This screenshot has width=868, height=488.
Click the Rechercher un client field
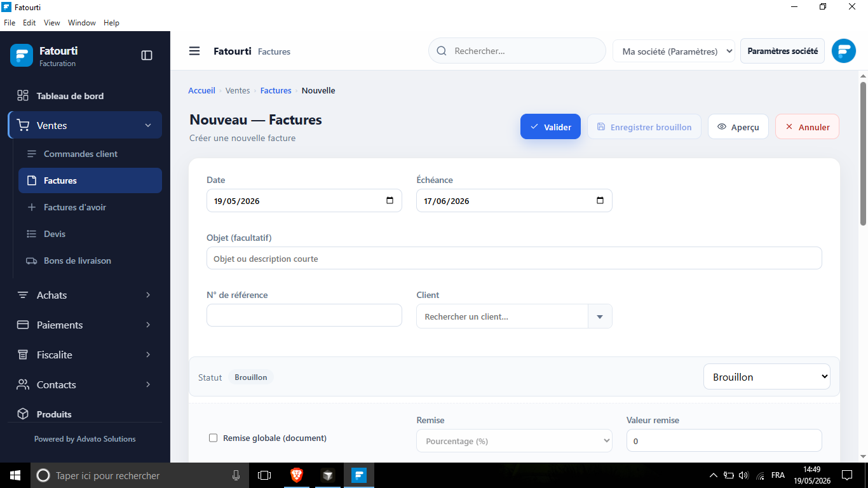[x=502, y=316]
